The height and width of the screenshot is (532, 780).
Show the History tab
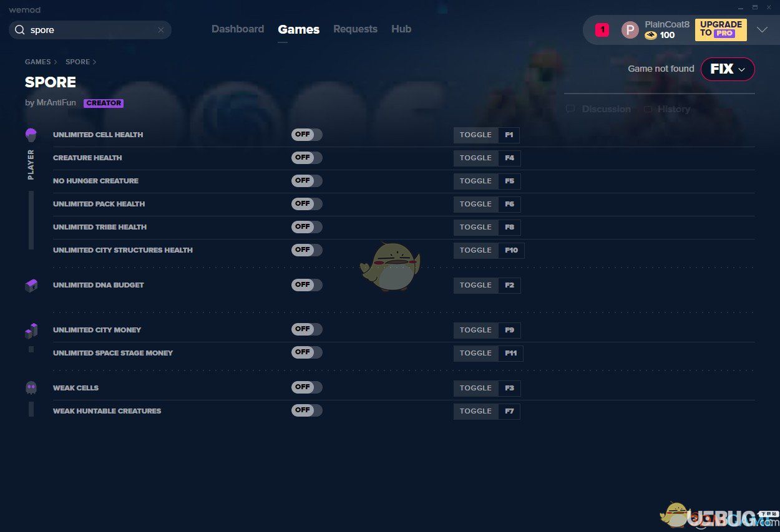(x=674, y=109)
